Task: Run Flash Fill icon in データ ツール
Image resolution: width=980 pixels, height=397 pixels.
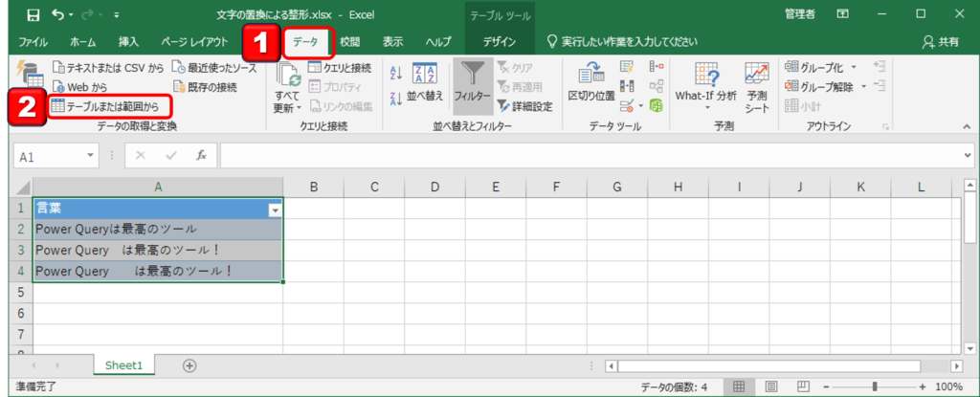Action: tap(627, 66)
